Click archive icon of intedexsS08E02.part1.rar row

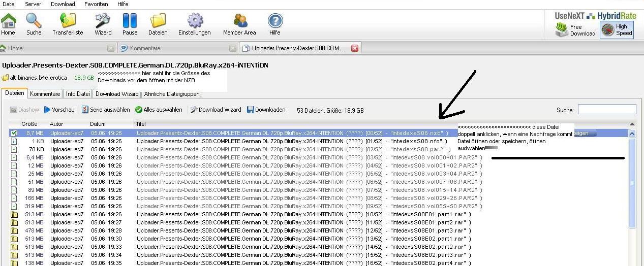(x=14, y=239)
